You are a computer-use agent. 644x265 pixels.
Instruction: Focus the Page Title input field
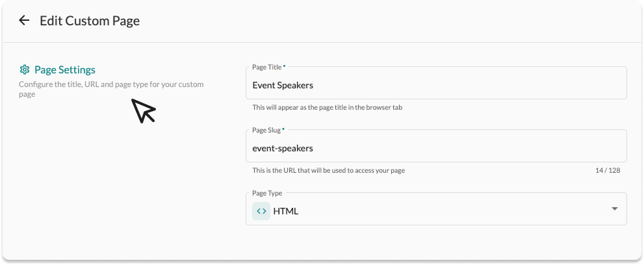(435, 84)
